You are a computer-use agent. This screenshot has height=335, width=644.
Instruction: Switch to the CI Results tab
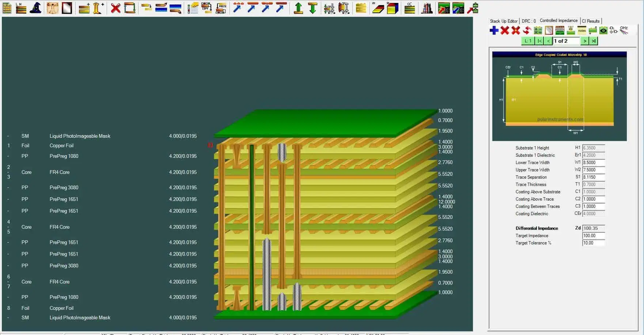click(x=591, y=21)
